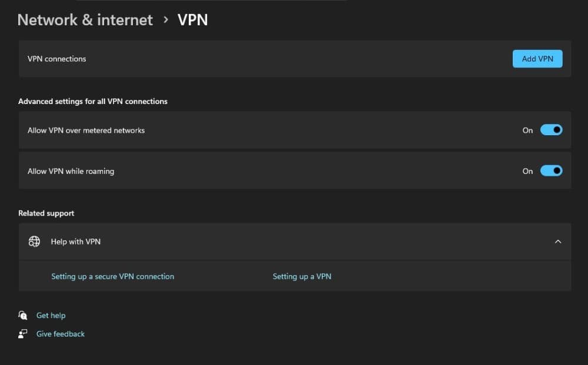
Task: Turn off Allow VPN while roaming
Action: pos(551,170)
